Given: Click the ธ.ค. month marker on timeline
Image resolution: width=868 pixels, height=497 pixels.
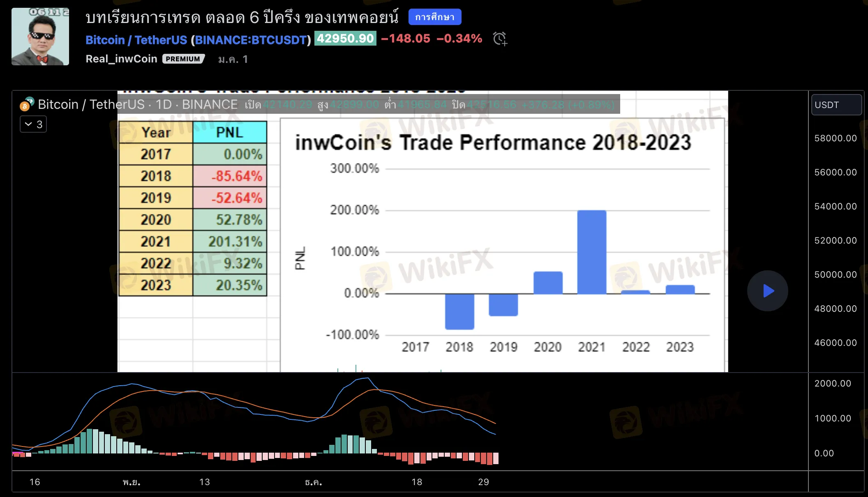Looking at the screenshot, I should [314, 482].
